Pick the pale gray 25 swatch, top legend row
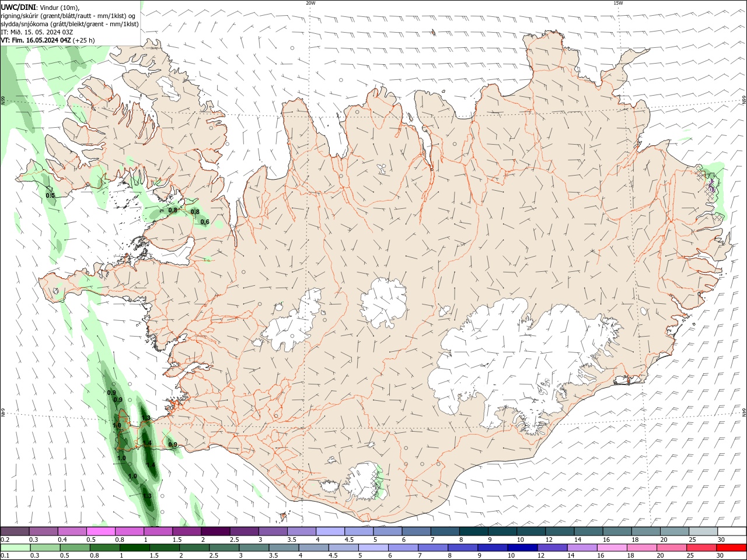Screen dimensions: 747x560 point(702,531)
